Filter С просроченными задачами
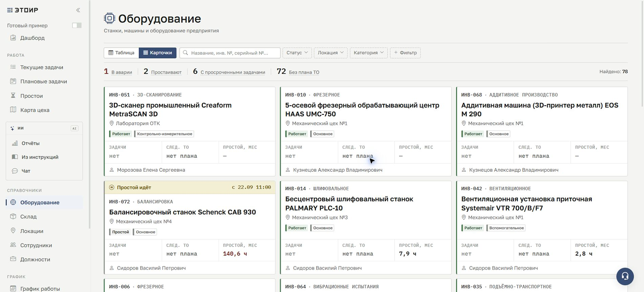The width and height of the screenshot is (644, 292). pyautogui.click(x=233, y=72)
